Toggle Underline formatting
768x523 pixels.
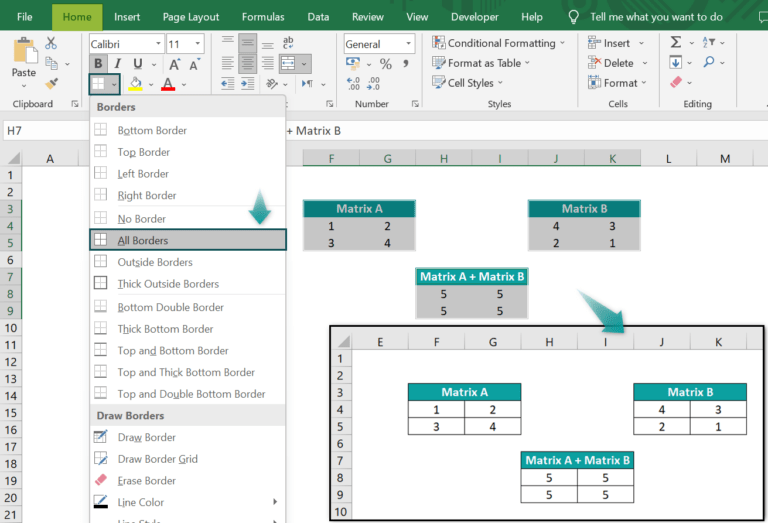(138, 64)
